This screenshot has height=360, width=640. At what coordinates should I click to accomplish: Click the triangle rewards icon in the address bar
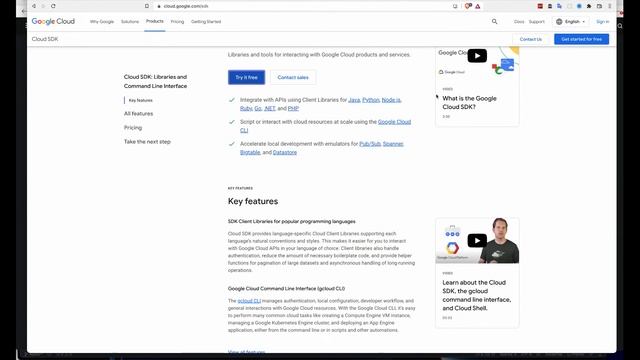click(478, 6)
